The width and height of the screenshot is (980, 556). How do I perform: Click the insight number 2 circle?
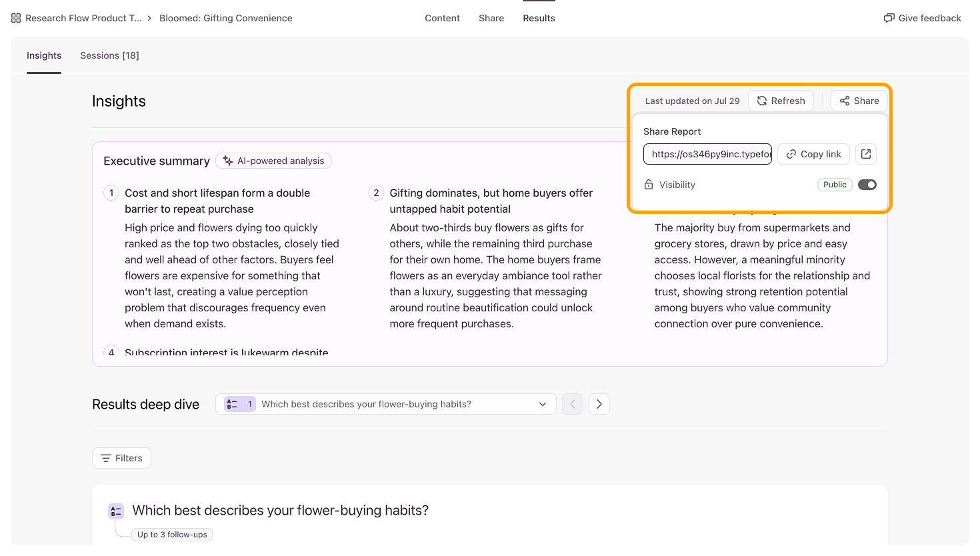(376, 193)
